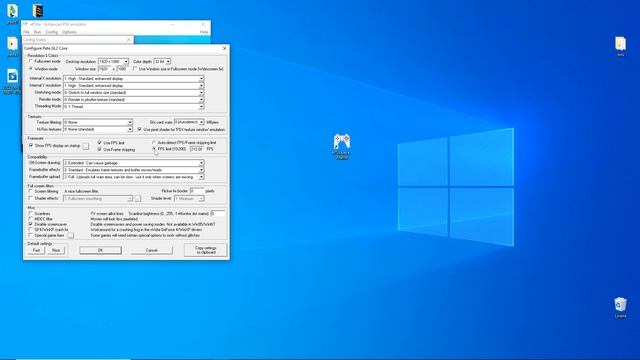Select the FPS limit (10-200) radio button
The height and width of the screenshot is (360, 640).
point(154,149)
